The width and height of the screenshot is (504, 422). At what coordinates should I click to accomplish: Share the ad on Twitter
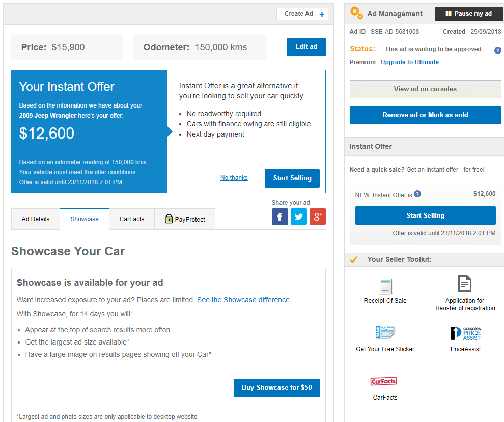point(299,217)
